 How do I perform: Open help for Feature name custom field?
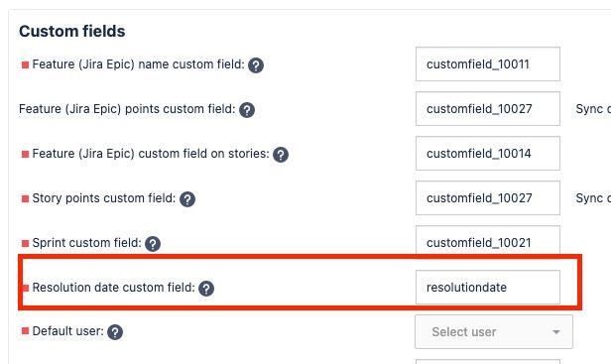(x=256, y=65)
